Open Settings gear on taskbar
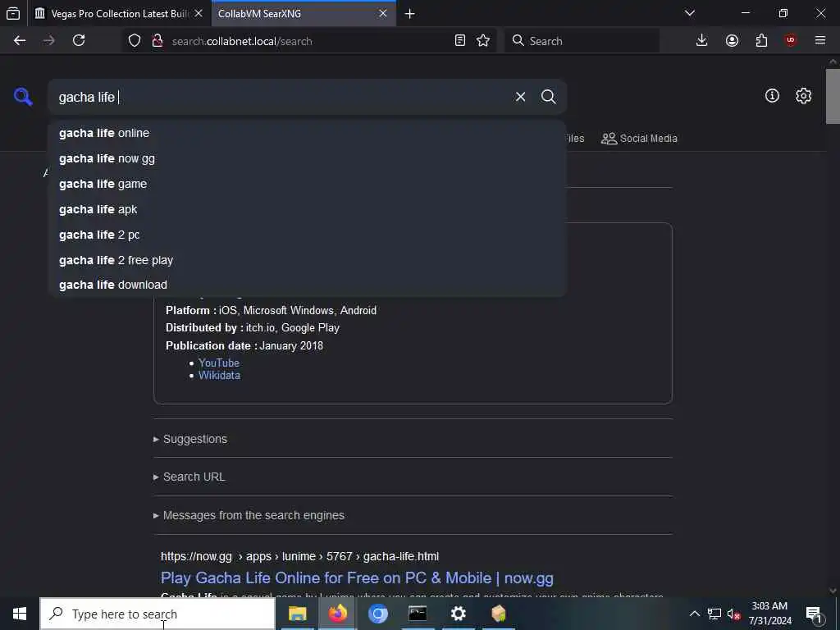 [458, 614]
